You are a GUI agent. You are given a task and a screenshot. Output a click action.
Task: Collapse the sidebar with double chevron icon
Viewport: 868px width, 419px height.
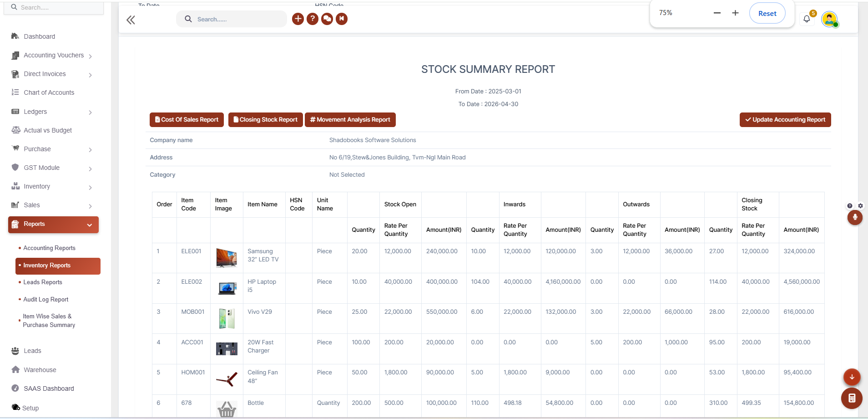(131, 20)
